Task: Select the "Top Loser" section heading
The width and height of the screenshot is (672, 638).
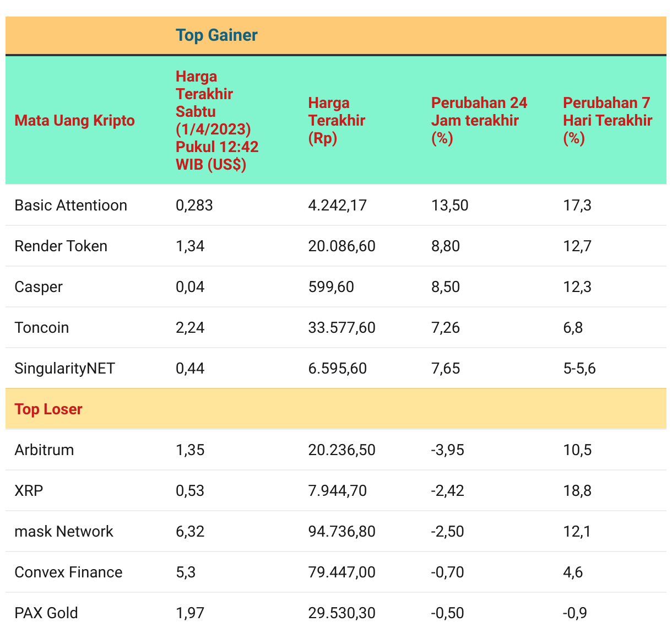Action: pyautogui.click(x=48, y=409)
